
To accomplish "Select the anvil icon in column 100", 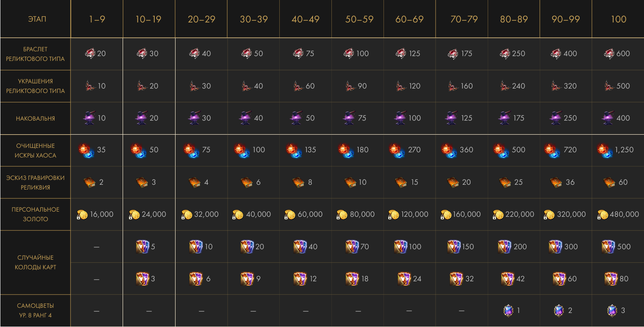I will pos(608,118).
